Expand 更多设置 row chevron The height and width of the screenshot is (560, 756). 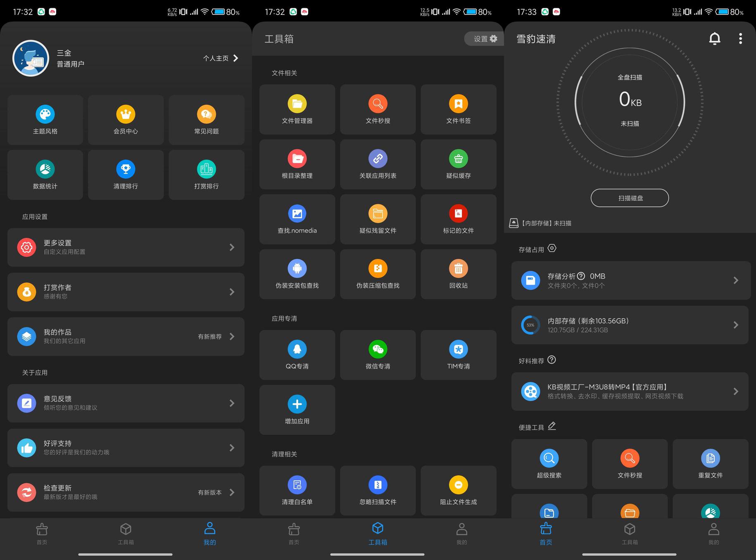pyautogui.click(x=232, y=247)
